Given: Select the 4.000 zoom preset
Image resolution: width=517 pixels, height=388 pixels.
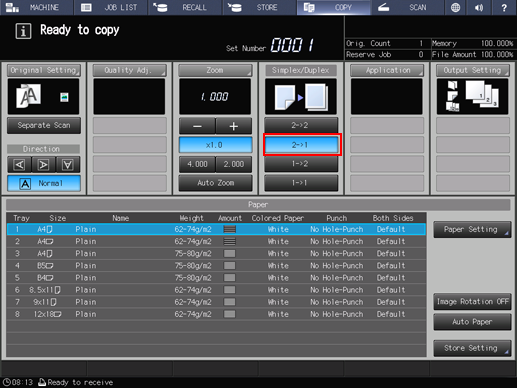Looking at the screenshot, I should [x=197, y=164].
